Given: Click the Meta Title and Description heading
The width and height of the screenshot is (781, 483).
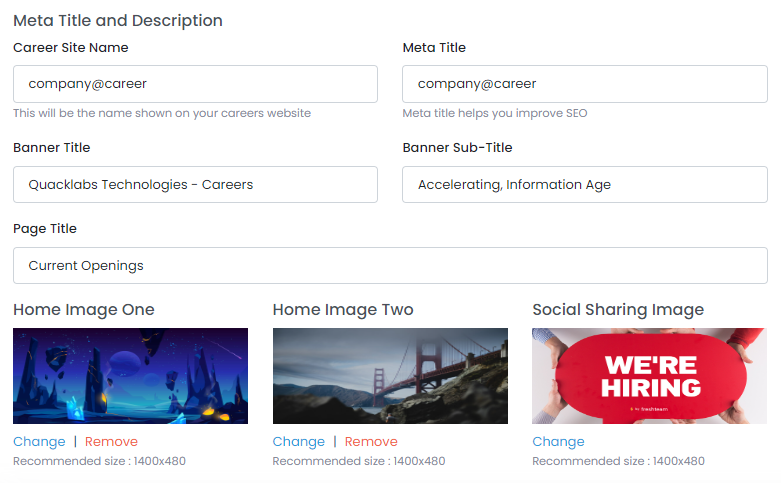Looking at the screenshot, I should coord(118,20).
